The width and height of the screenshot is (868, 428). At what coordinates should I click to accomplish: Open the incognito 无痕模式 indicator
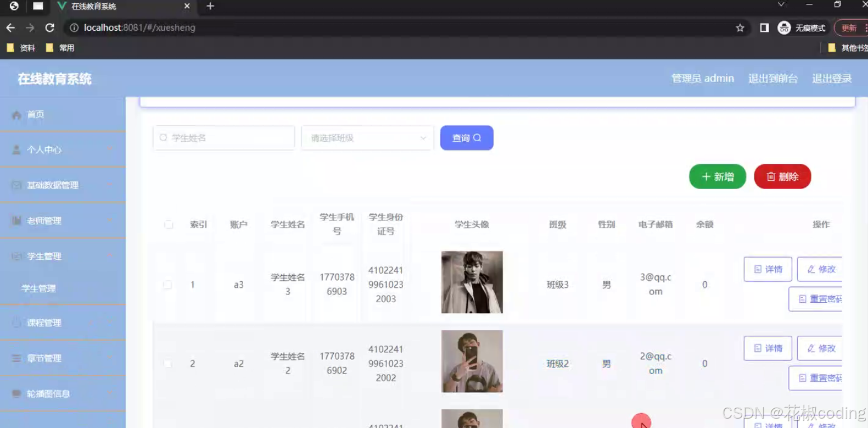coord(802,27)
